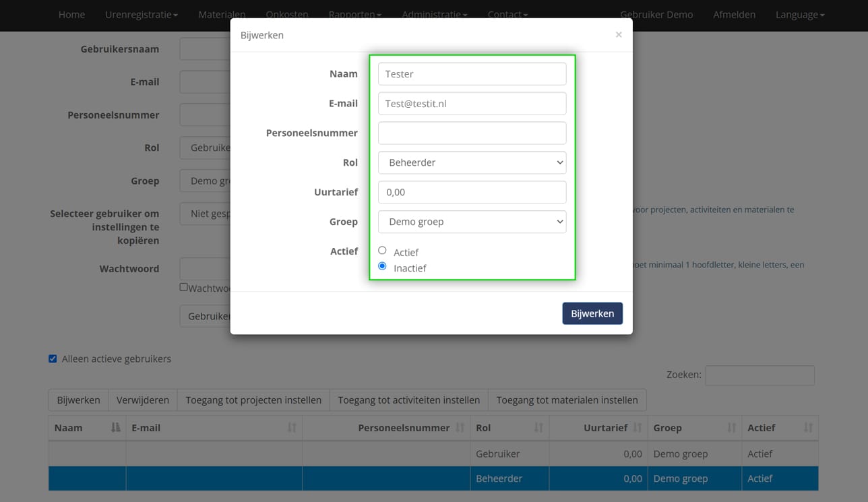Click the Naam input field with Tester
This screenshot has height=502, width=868.
tap(472, 74)
